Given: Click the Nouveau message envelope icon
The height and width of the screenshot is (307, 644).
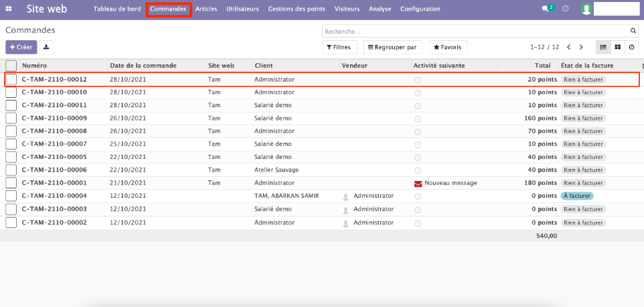Looking at the screenshot, I should pos(418,183).
